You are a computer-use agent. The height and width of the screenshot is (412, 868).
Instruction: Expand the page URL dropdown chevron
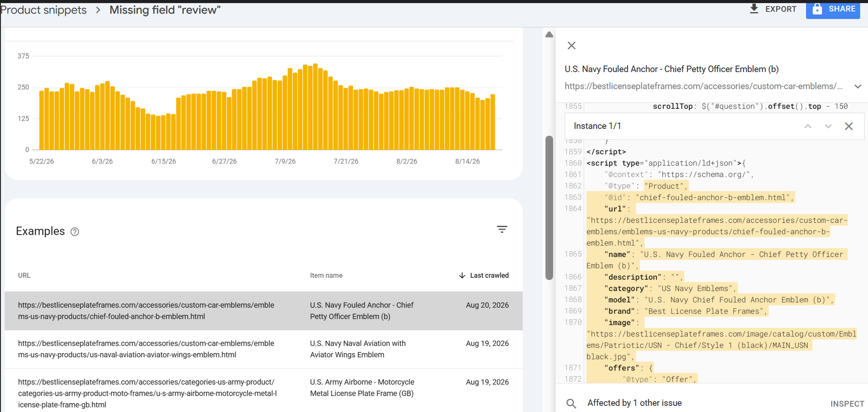click(858, 86)
